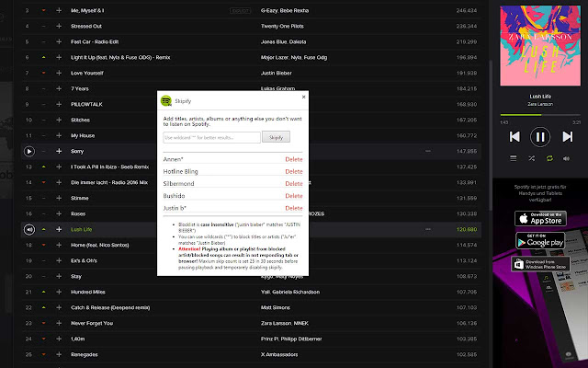Open artist X Ambassadors

click(x=279, y=354)
